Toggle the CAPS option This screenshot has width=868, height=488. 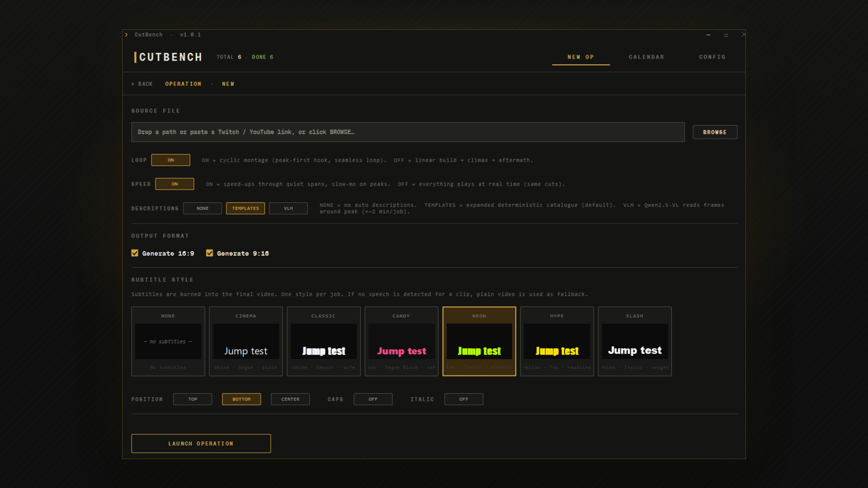[x=373, y=399]
